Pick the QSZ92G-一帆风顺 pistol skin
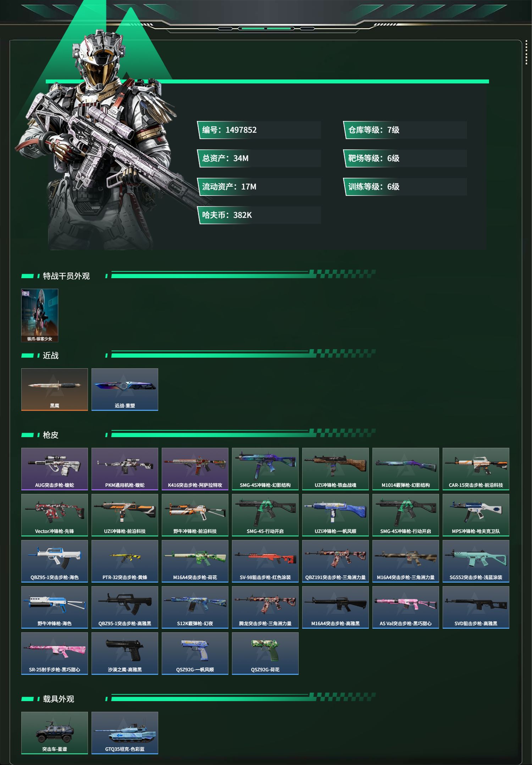This screenshot has height=765, width=532. (x=195, y=653)
